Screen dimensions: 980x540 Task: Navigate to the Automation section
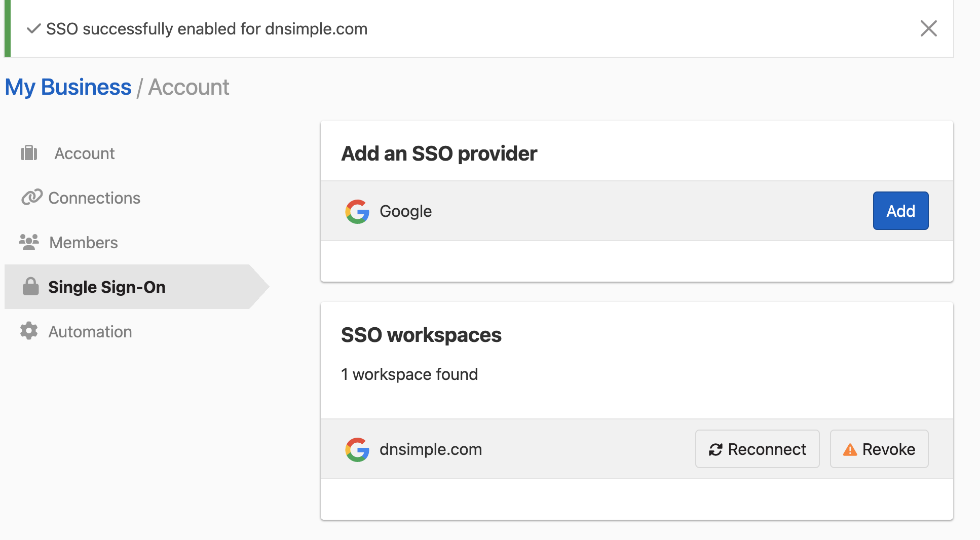[x=90, y=332]
